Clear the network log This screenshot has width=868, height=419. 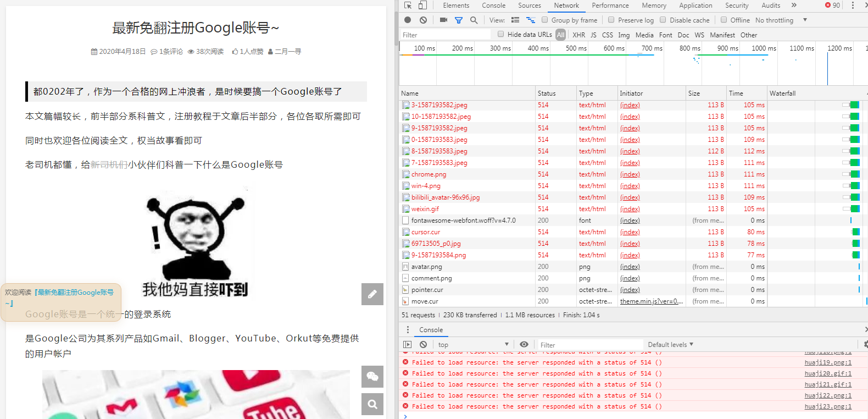[423, 20]
